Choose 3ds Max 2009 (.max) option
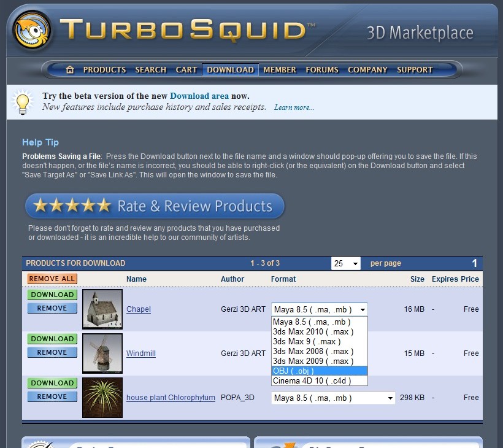Image resolution: width=503 pixels, height=448 pixels. 320,361
